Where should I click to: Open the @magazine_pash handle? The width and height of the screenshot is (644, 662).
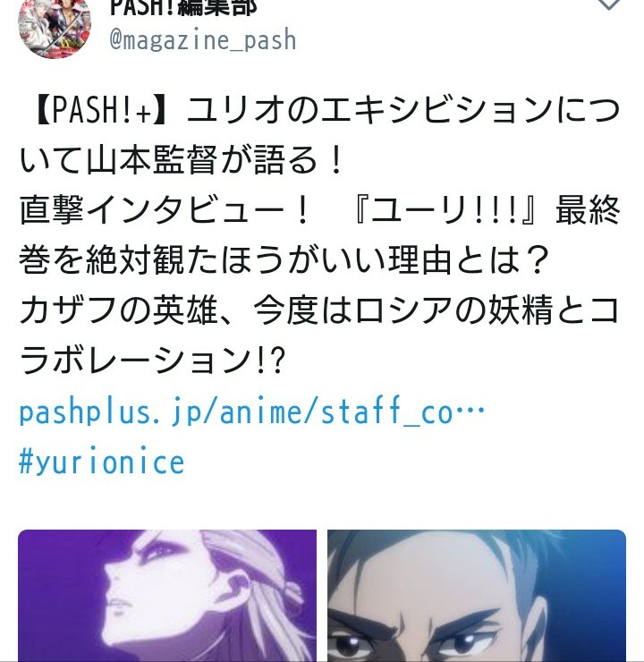tap(202, 39)
